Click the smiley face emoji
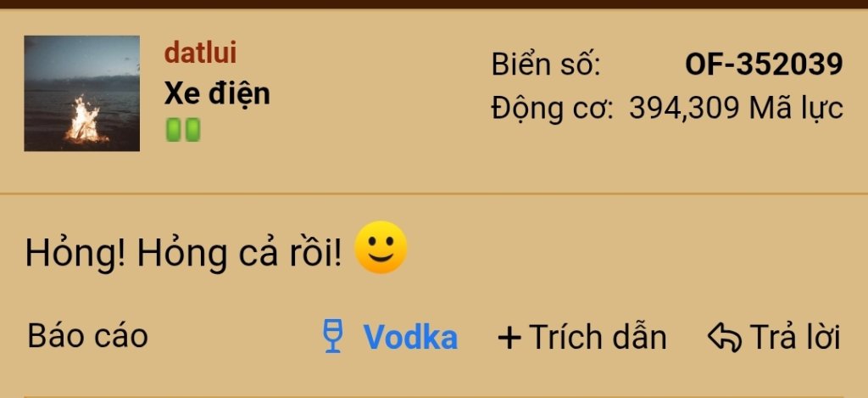 pyautogui.click(x=381, y=247)
